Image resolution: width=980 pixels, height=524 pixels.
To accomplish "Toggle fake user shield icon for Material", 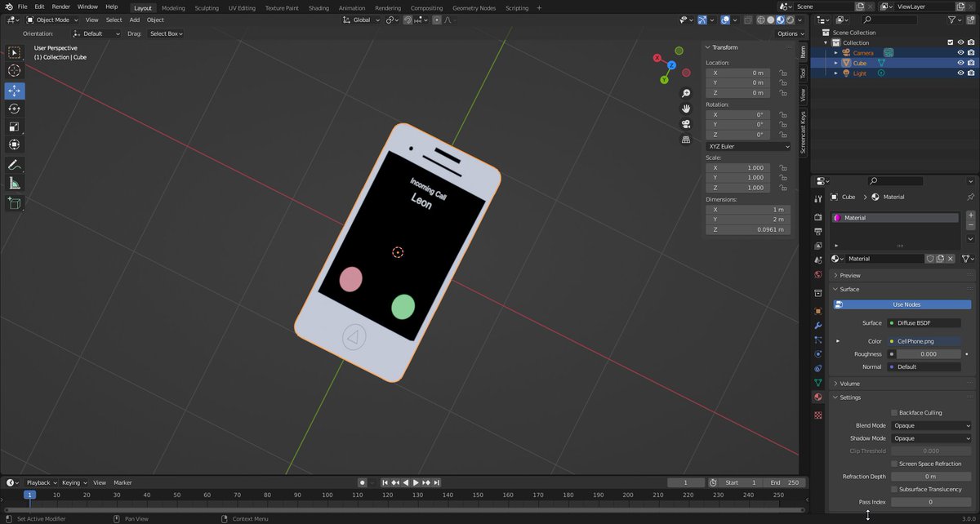I will [x=929, y=259].
